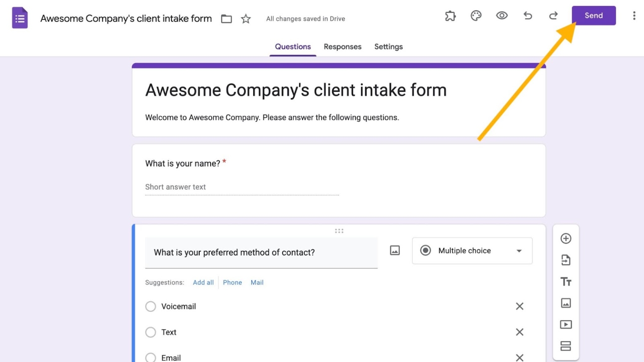Viewport: 644px width, 362px height.
Task: Add a new question with the plus icon
Action: pyautogui.click(x=566, y=238)
